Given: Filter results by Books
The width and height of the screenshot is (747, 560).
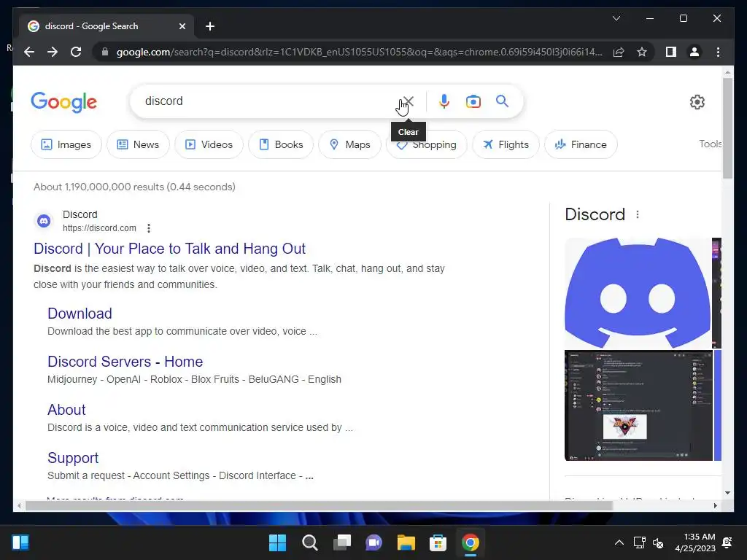Looking at the screenshot, I should coord(281,144).
